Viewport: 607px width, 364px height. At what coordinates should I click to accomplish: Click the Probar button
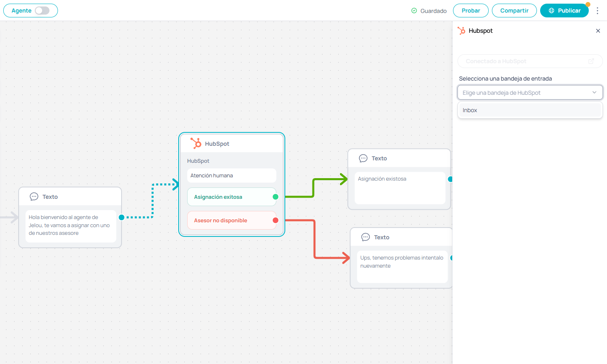(x=470, y=11)
